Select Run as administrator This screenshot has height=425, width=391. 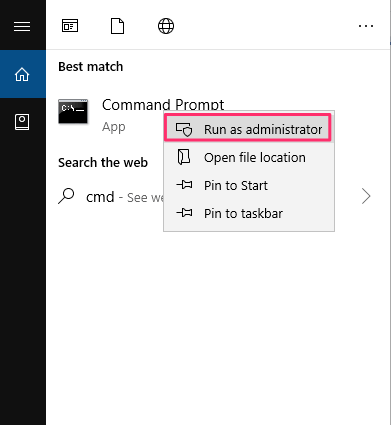(x=248, y=128)
